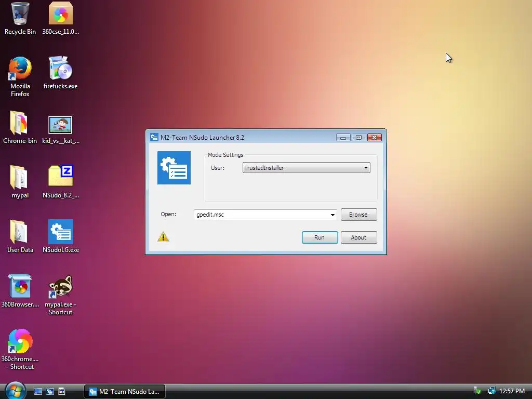Screen dimensions: 532x399
Task: Open the About dialog
Action: [358, 237]
